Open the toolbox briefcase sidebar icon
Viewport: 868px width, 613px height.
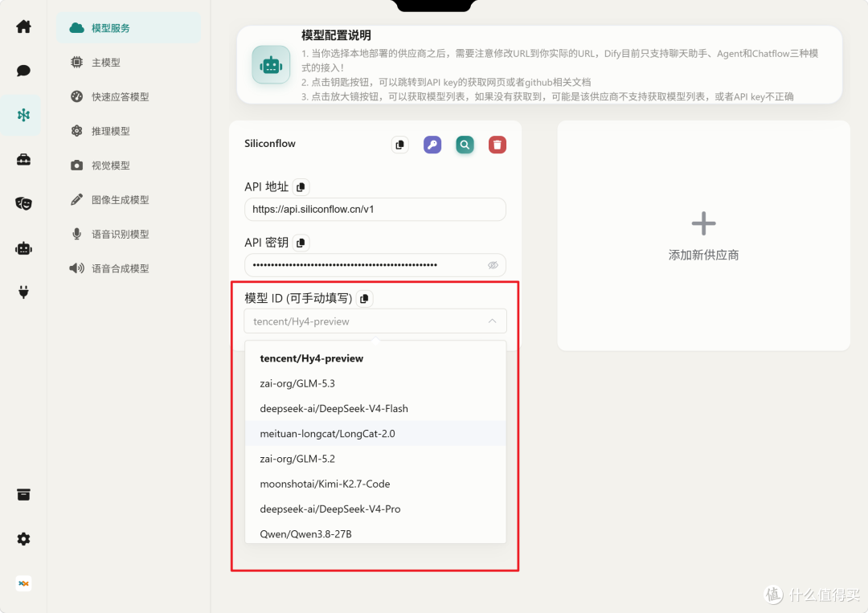pos(23,160)
